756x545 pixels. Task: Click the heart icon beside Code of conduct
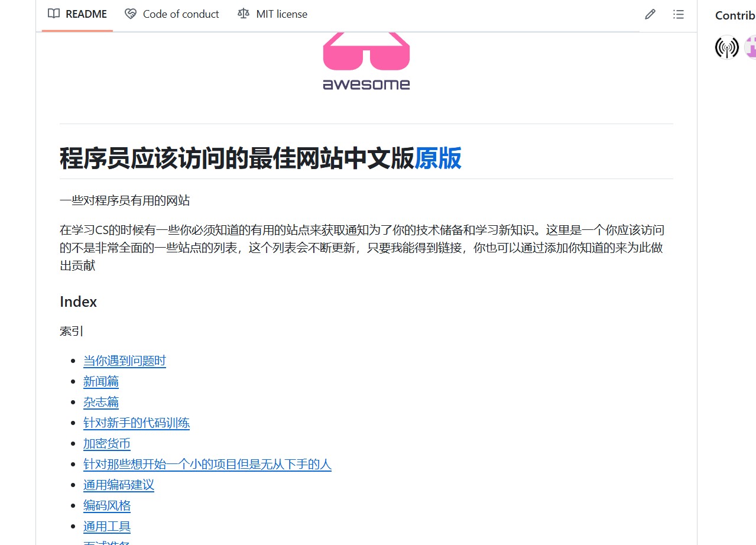[131, 14]
